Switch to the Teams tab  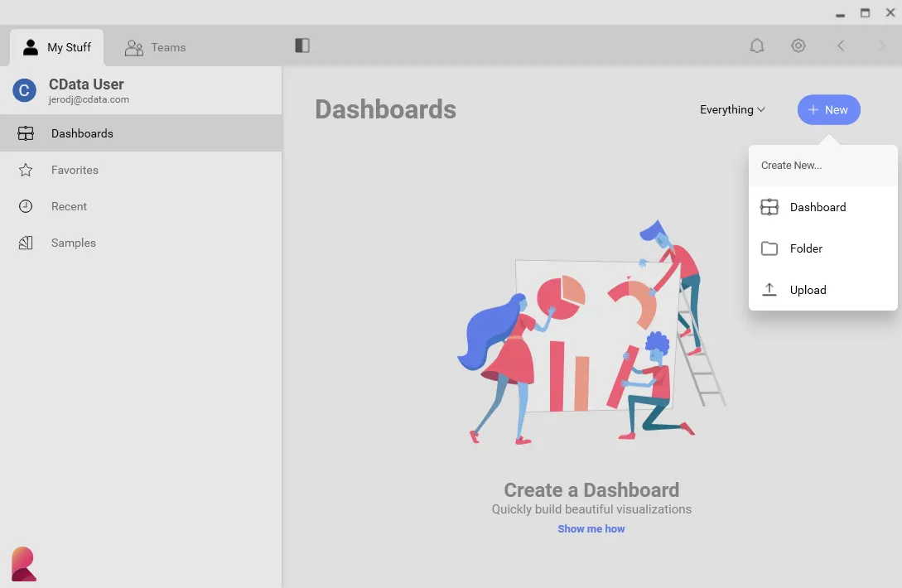point(156,47)
